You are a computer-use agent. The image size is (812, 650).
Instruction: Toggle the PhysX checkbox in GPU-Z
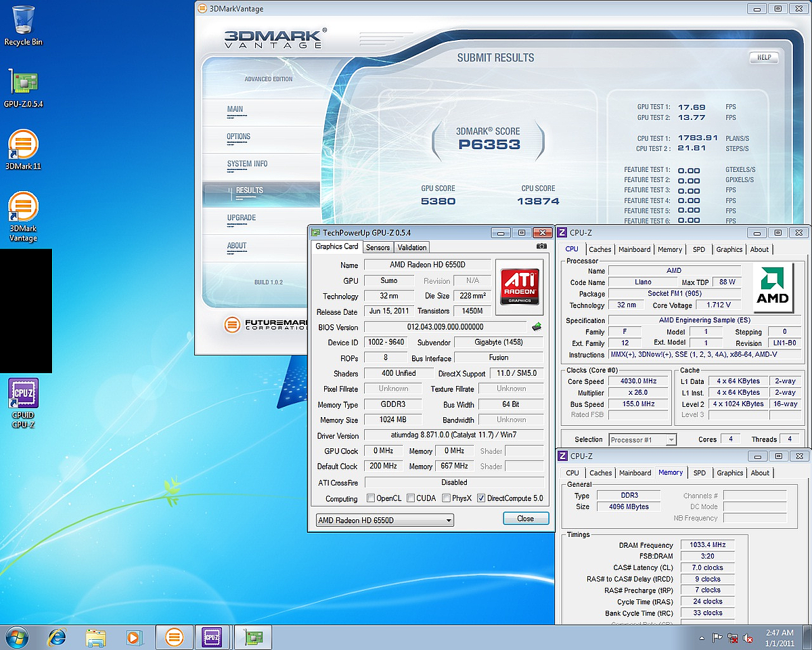point(447,498)
